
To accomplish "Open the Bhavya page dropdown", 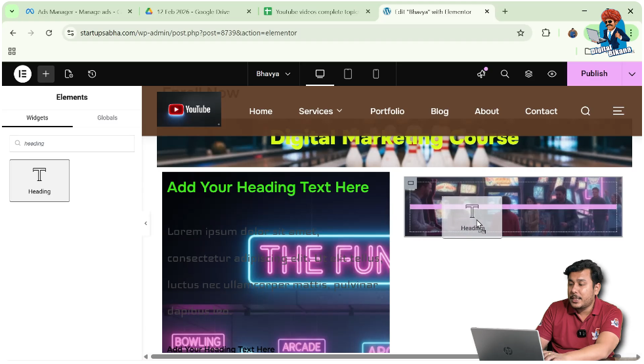I will tap(274, 74).
